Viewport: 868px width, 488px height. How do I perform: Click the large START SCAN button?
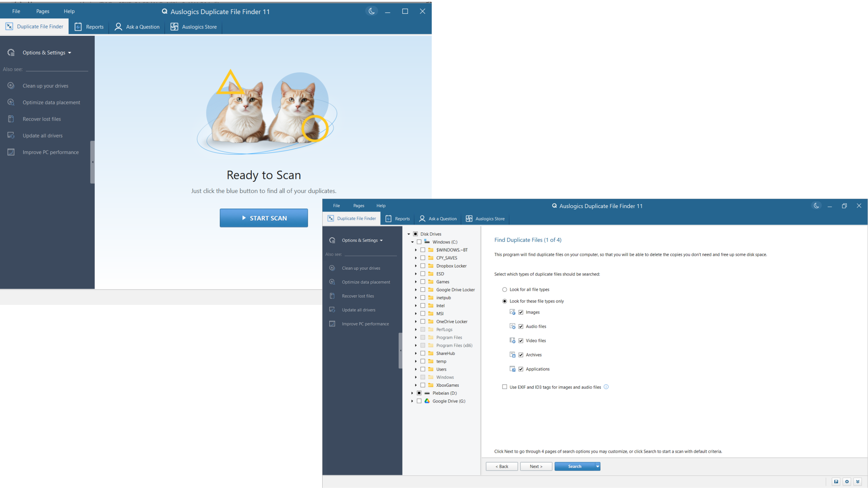264,218
